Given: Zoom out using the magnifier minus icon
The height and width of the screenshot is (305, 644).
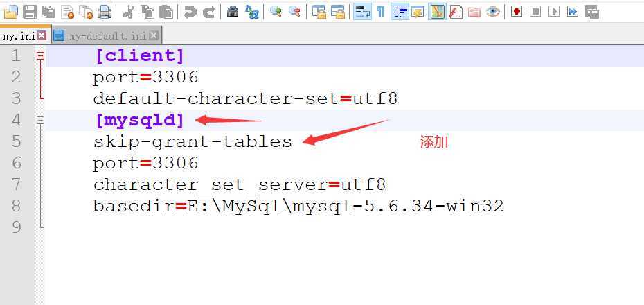Looking at the screenshot, I should pyautogui.click(x=294, y=12).
